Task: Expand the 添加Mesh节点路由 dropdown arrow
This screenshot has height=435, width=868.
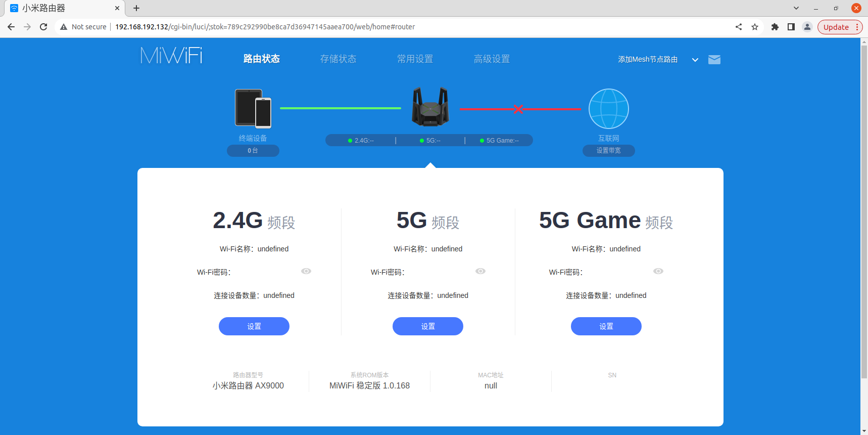Action: [x=695, y=60]
